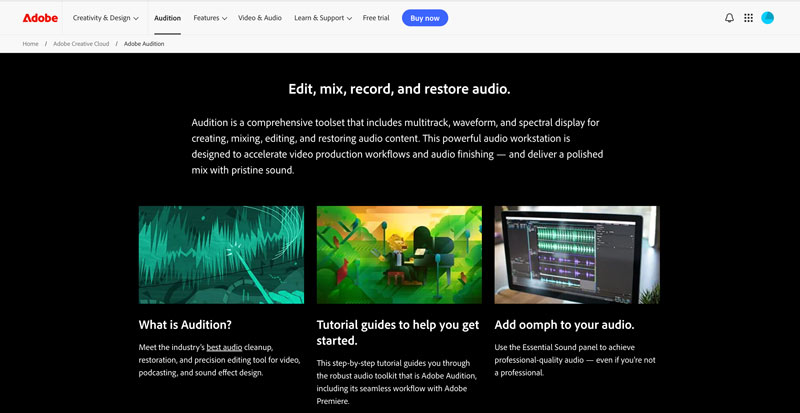Screen dimensions: 800x413
Task: Go to Adobe Creative Cloud breadcrumb
Action: click(x=81, y=44)
